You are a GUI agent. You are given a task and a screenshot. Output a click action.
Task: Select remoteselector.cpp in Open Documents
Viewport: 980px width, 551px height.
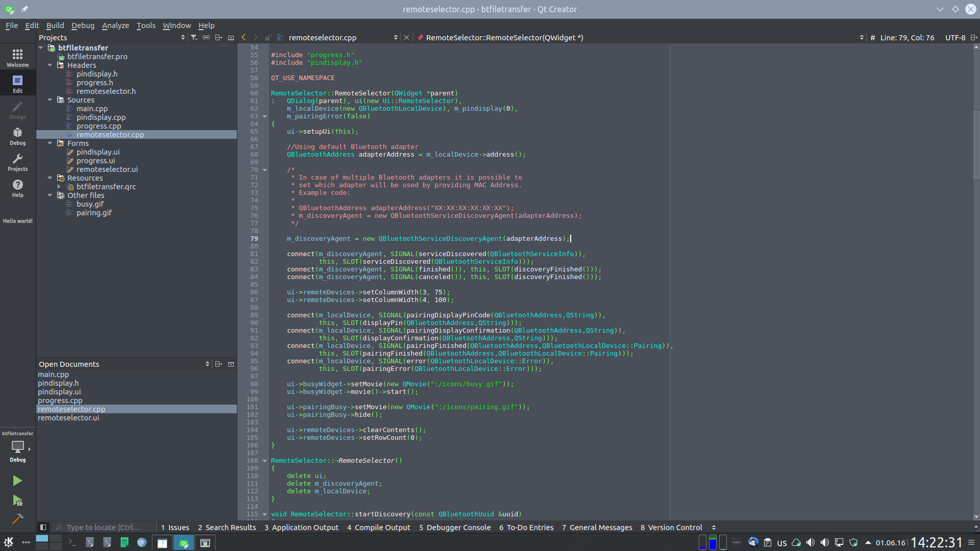71,409
